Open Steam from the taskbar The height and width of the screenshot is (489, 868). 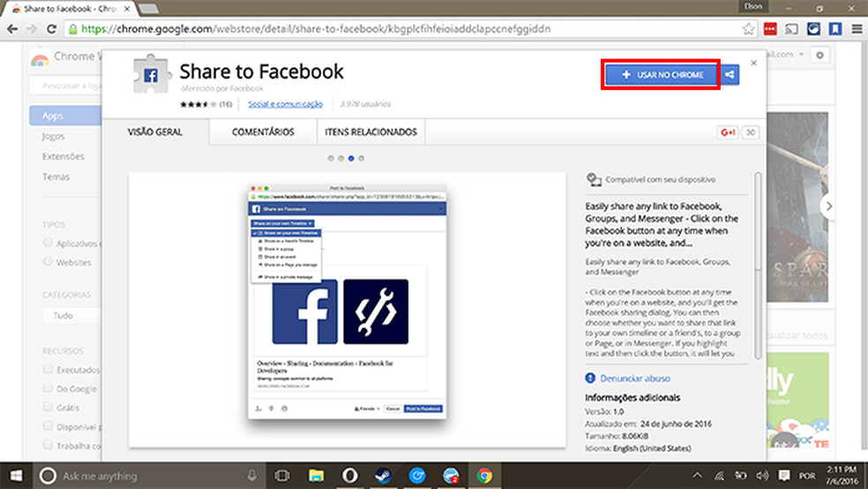click(383, 476)
